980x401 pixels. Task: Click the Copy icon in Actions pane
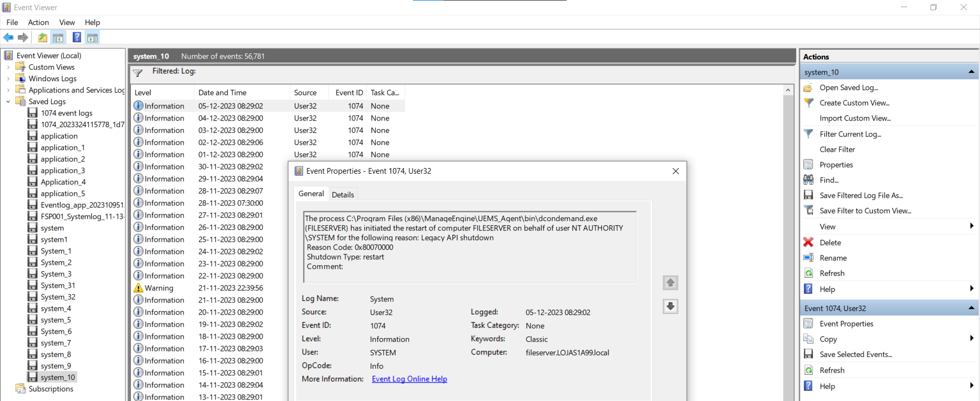(x=808, y=339)
